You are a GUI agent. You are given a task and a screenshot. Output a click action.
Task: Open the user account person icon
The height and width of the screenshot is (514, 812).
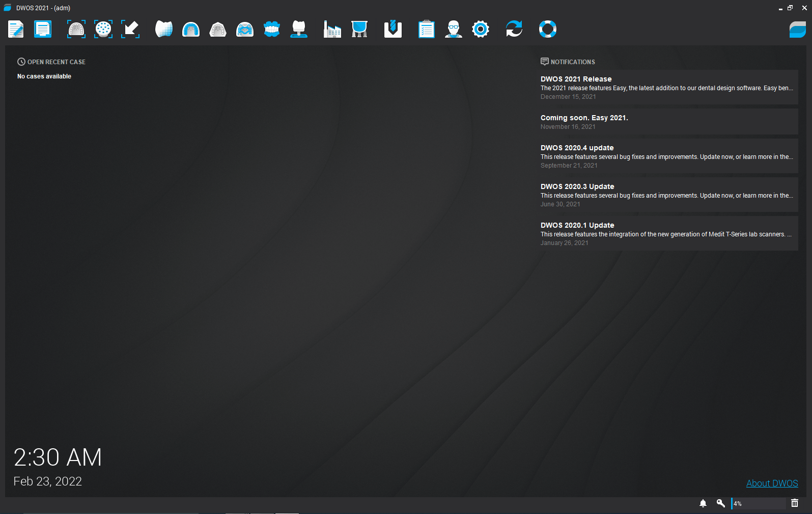point(454,29)
